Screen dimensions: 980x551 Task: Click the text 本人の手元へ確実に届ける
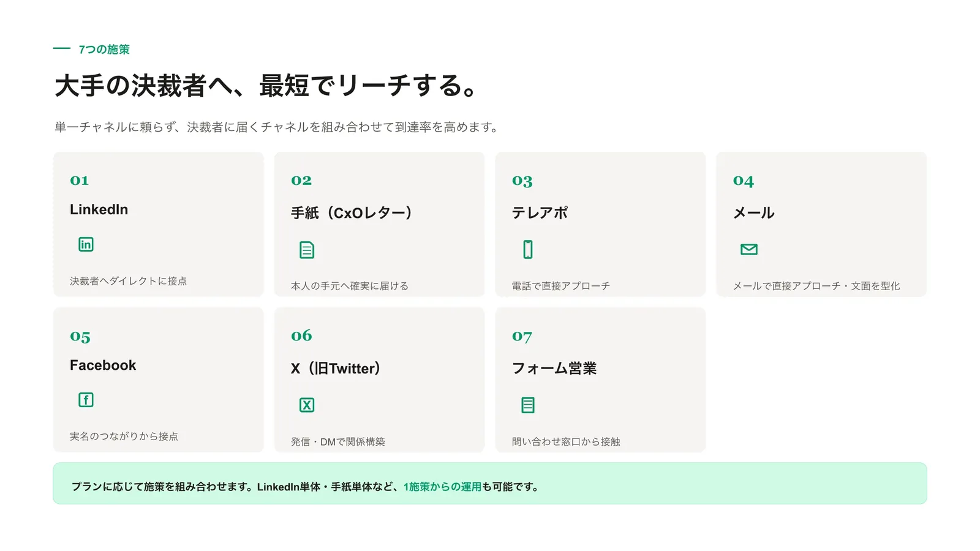[349, 286]
